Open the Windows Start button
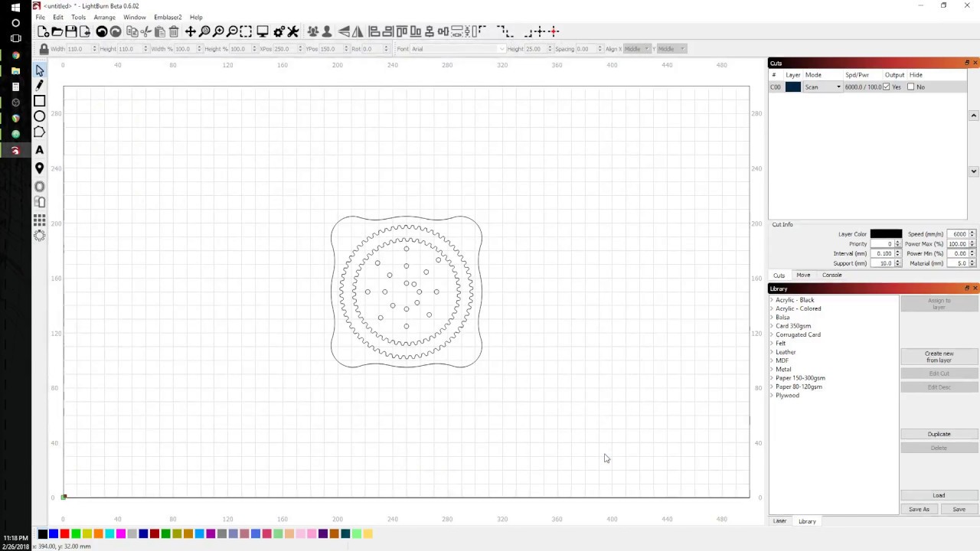The height and width of the screenshot is (551, 980). (x=15, y=7)
